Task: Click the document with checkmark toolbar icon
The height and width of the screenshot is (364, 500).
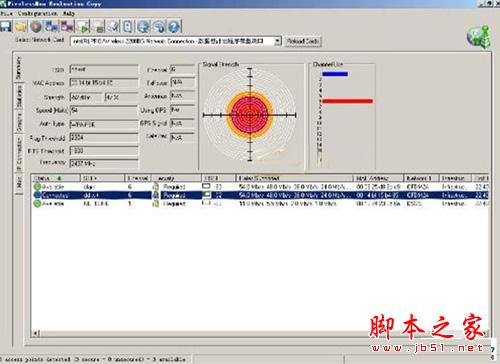Action: click(113, 27)
